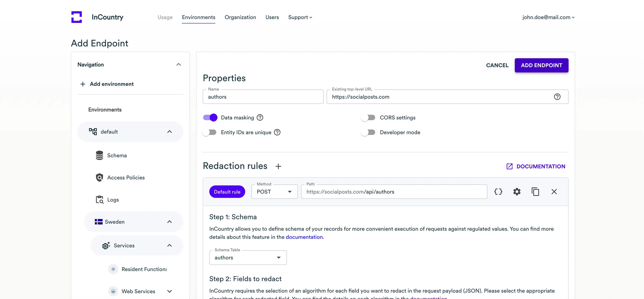
Task: Open the Schema Table authors dropdown
Action: pos(248,258)
